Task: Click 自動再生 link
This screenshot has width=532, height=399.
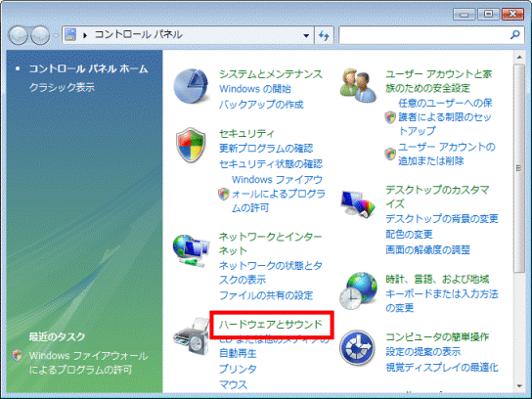Action: [238, 354]
